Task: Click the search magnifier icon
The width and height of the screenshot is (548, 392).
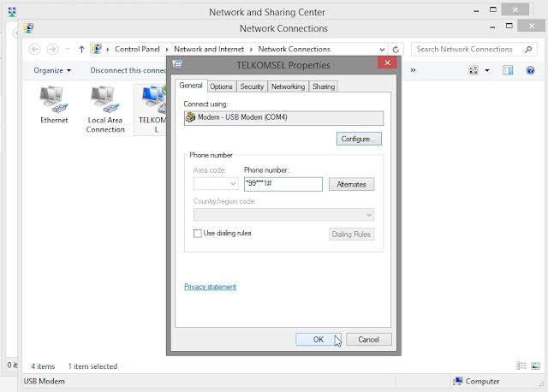Action: pos(528,50)
